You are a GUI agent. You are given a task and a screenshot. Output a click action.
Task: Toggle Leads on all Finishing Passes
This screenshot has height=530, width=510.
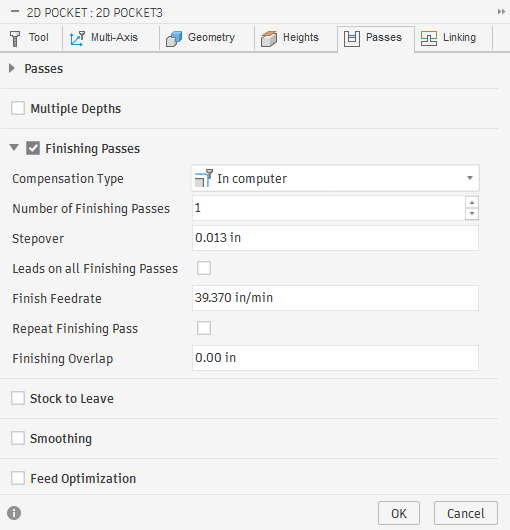click(204, 268)
